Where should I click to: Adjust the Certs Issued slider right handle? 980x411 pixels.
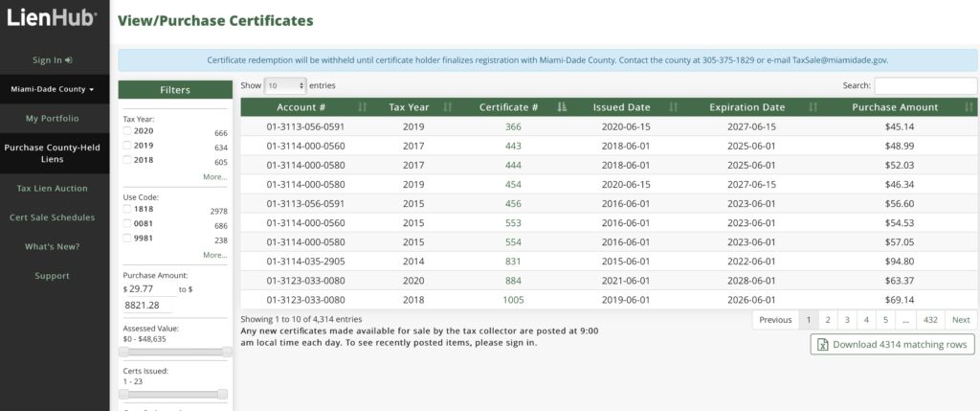[x=222, y=394]
